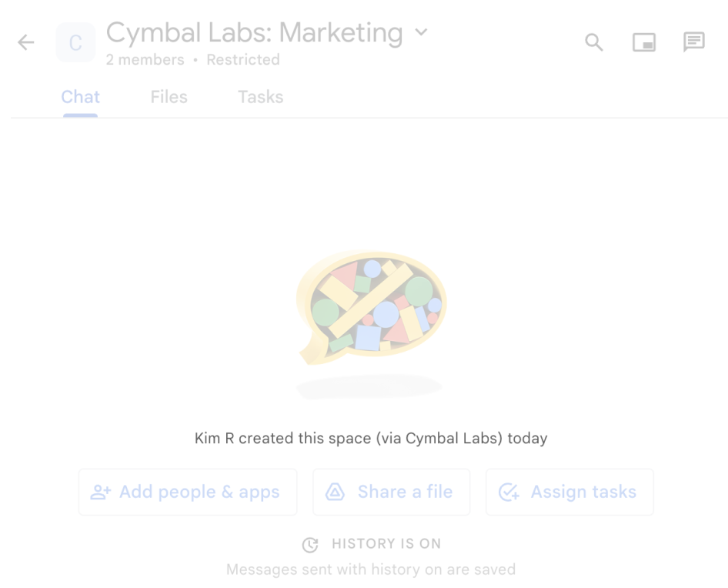Click the Share a file button
Image resolution: width=728 pixels, height=588 pixels.
click(391, 492)
